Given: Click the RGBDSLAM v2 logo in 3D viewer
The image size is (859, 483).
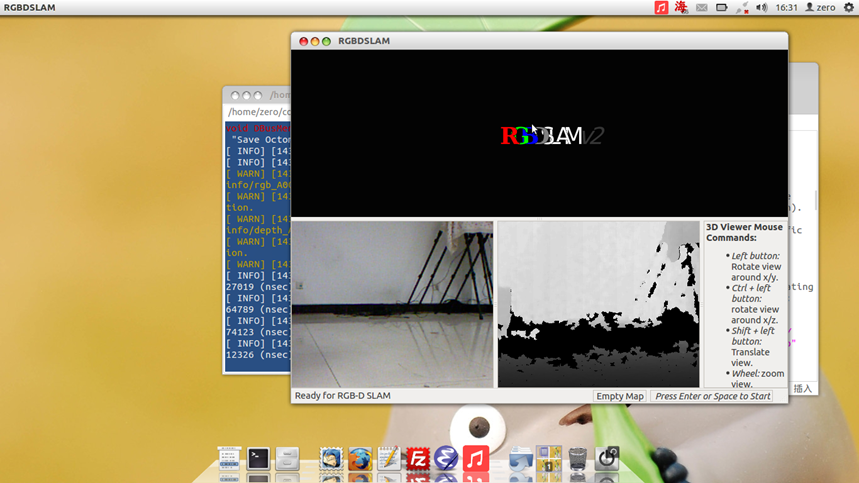Looking at the screenshot, I should (x=552, y=136).
